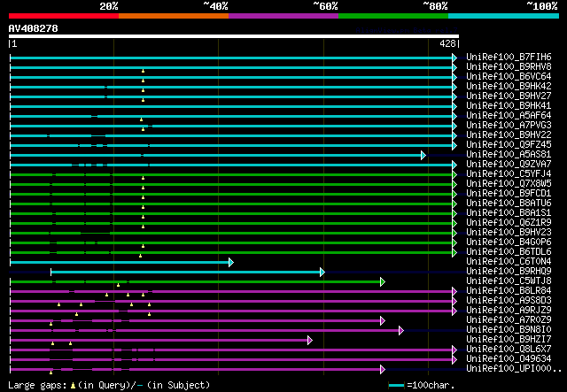
Task: Open the UniRef100_B9HV27 hit label
Action: 509,96
